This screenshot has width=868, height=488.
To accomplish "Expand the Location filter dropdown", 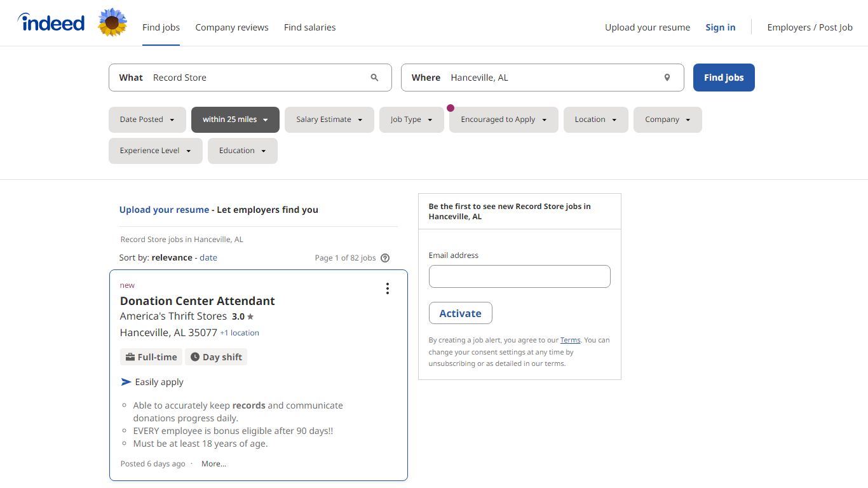I will (596, 119).
